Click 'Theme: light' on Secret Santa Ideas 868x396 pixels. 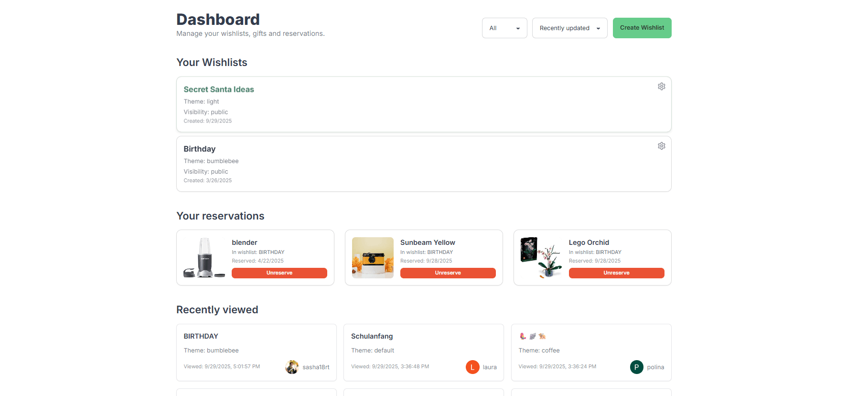[x=201, y=102]
